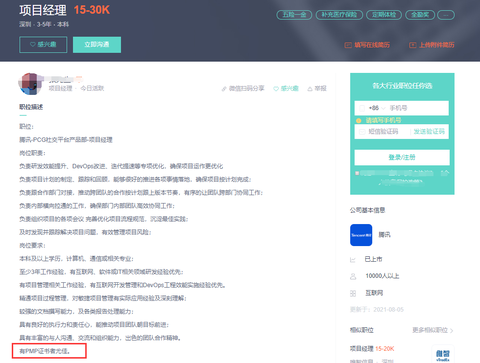The height and width of the screenshot is (363, 480).
Task: Click the report bell icon
Action: (310, 89)
